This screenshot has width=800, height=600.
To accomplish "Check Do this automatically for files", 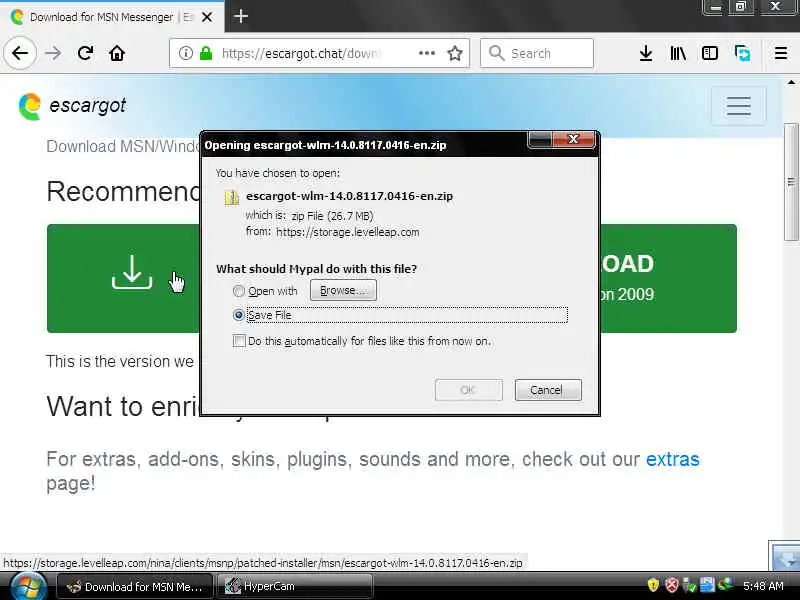I will pyautogui.click(x=239, y=340).
